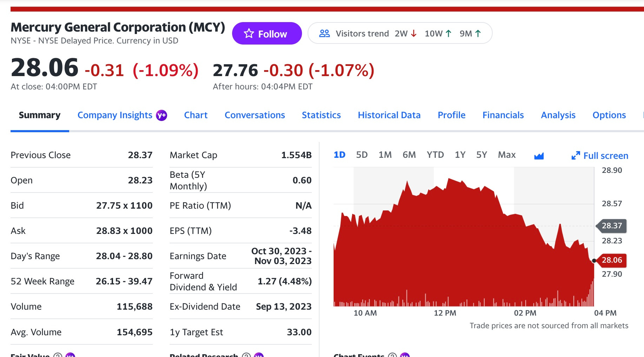Open the Historical Data tab
644x357 pixels.
pyautogui.click(x=389, y=115)
